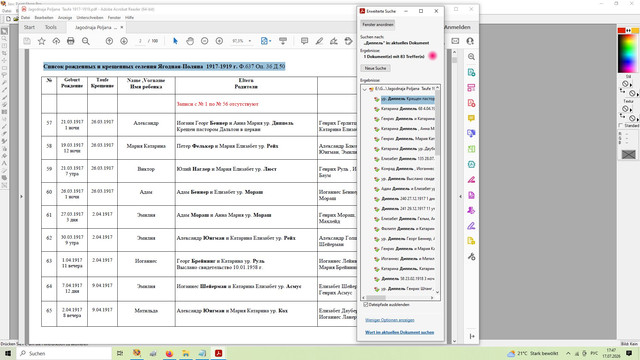The width and height of the screenshot is (640, 360).
Task: Click the cloud upload icon
Action: point(56,41)
